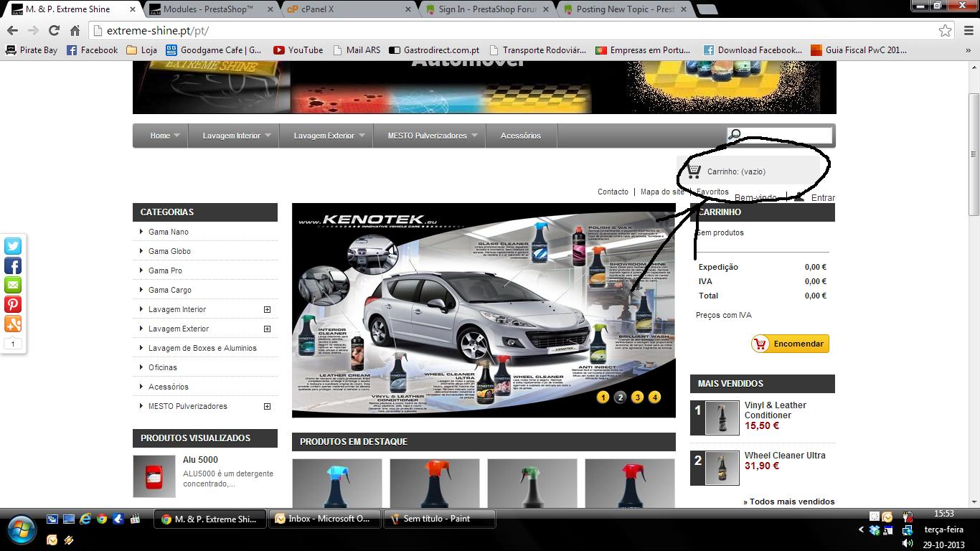Switch to the cPanel X tab
980x551 pixels.
pos(348,9)
